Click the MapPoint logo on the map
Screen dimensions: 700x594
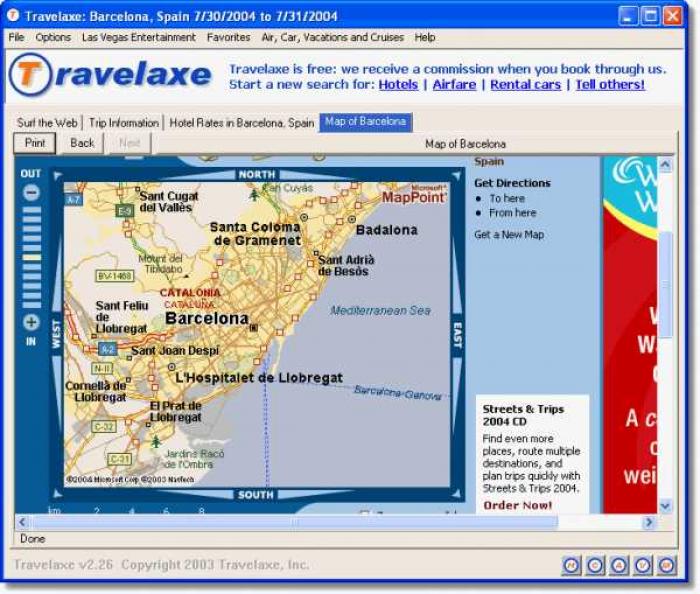pyautogui.click(x=414, y=195)
